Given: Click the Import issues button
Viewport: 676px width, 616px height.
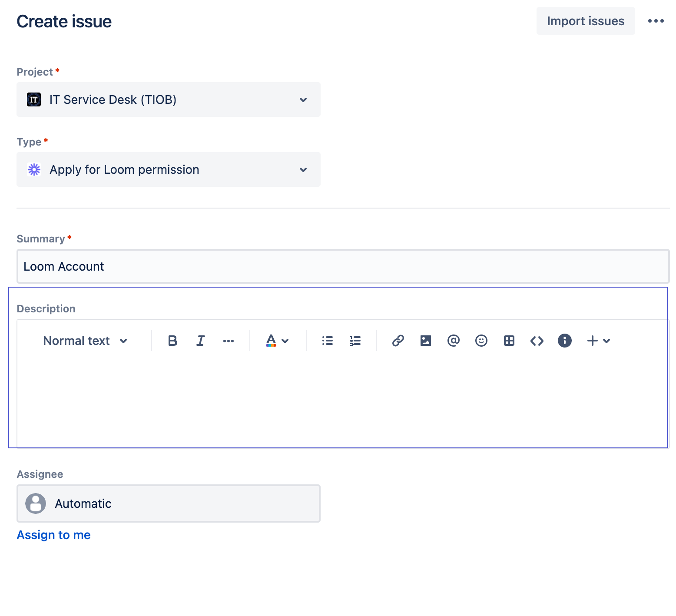Looking at the screenshot, I should pos(586,21).
